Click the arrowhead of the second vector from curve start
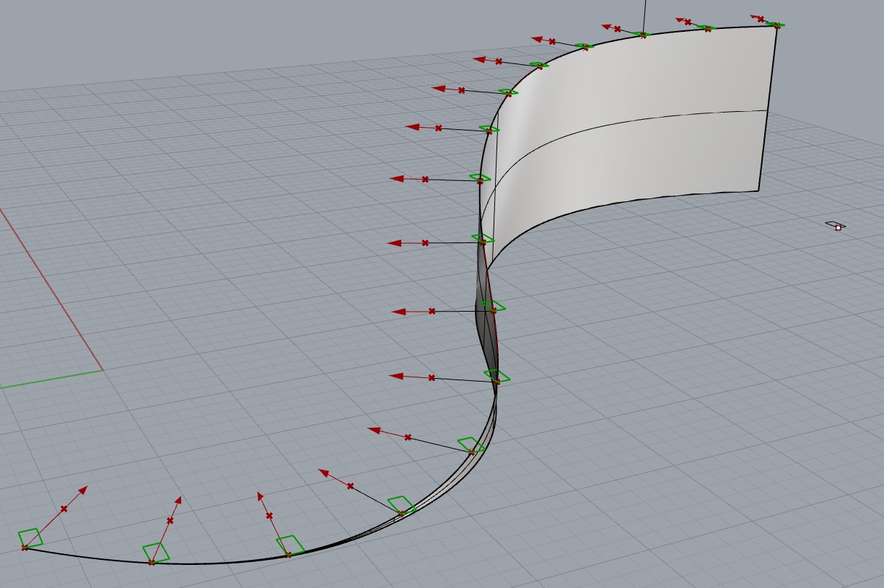Screen dimensions: 884x588 178,499
